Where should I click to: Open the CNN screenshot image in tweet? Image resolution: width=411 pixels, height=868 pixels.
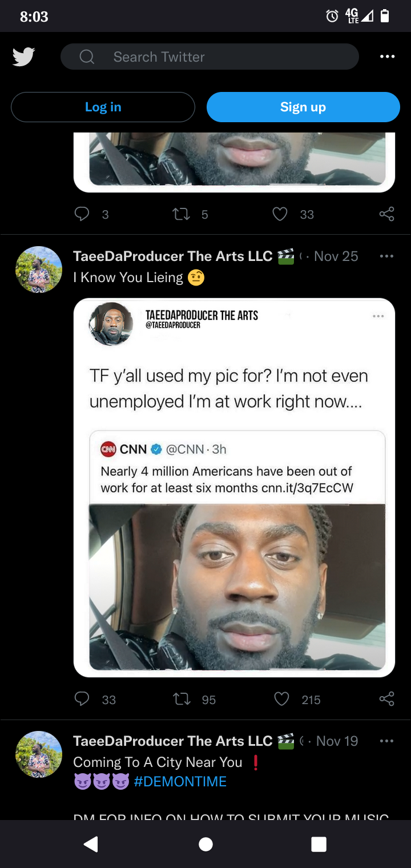click(234, 487)
